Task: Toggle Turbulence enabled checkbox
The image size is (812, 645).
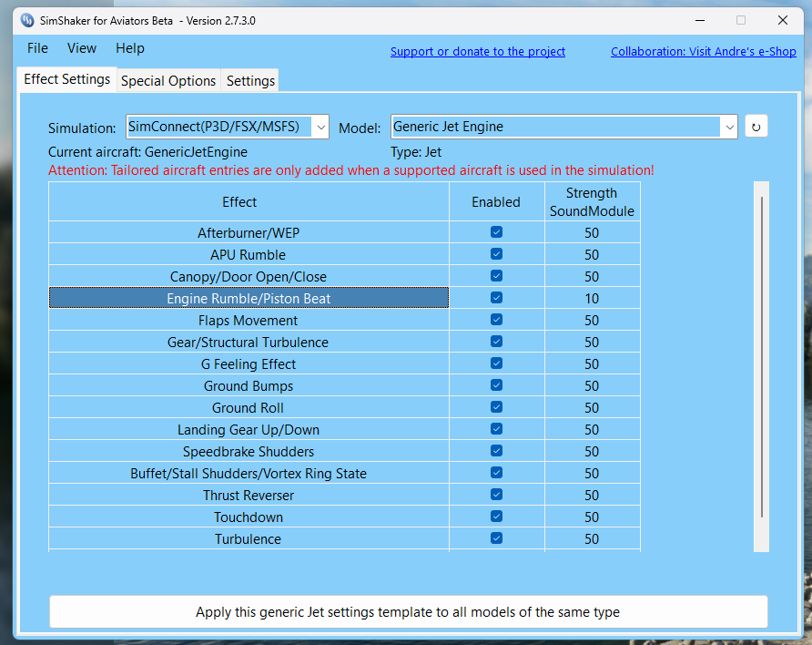Action: point(496,538)
